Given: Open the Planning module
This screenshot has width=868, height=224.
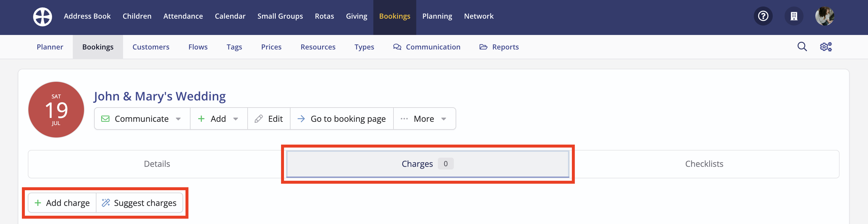Looking at the screenshot, I should [x=437, y=16].
